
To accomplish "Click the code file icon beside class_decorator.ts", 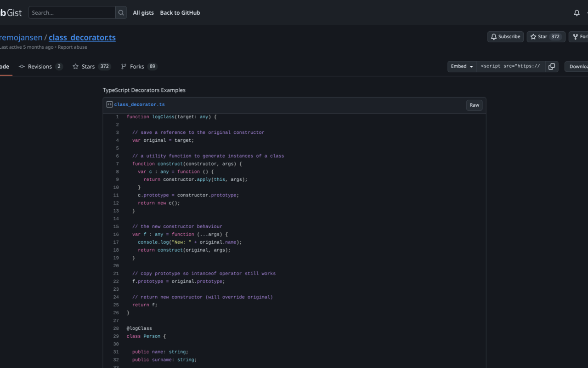I will click(109, 105).
